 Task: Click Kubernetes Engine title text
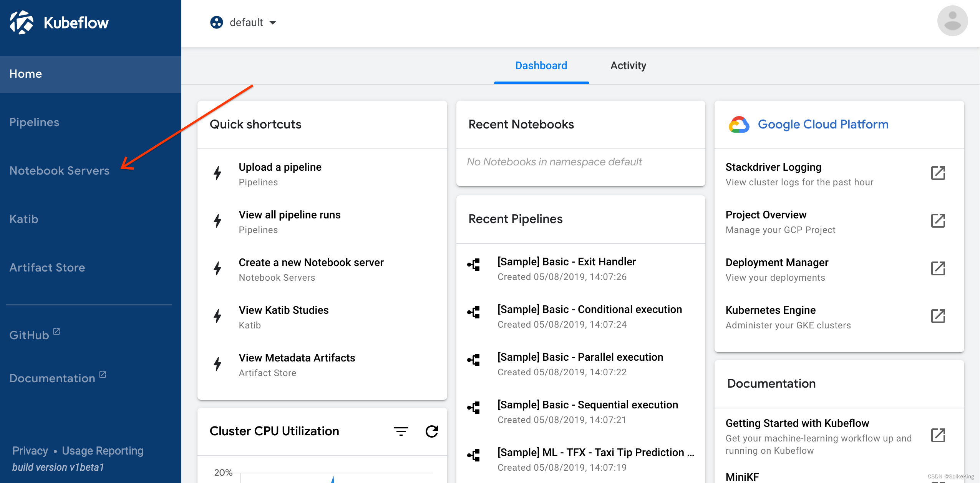(x=770, y=310)
